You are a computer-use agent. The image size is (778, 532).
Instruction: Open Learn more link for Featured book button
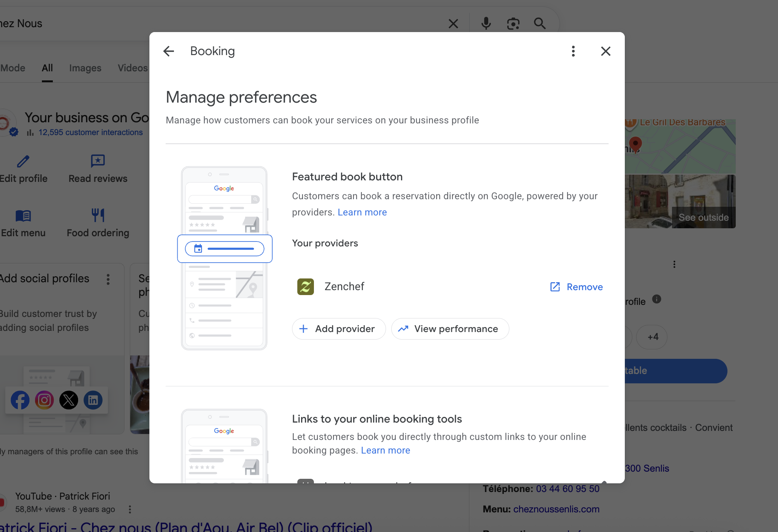coord(362,212)
